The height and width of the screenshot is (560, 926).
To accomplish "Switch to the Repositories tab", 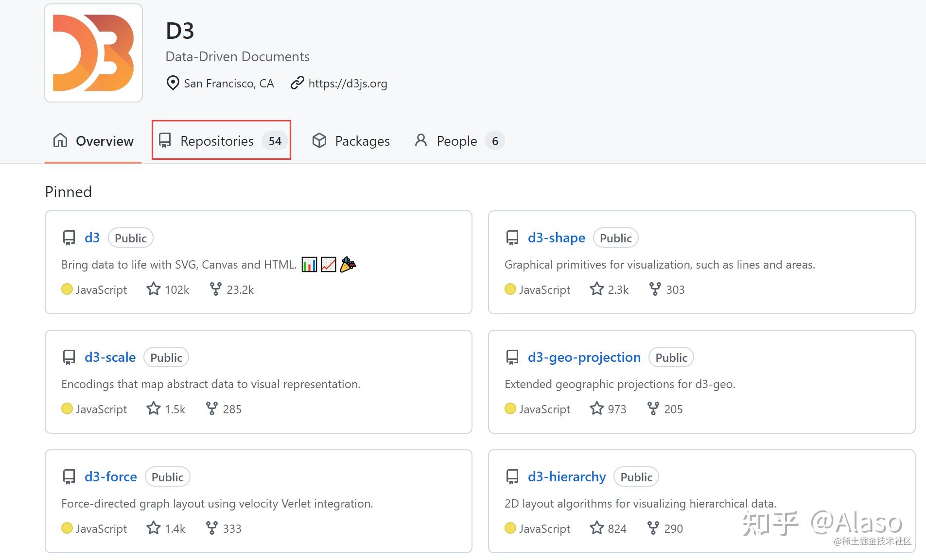I will pos(217,141).
